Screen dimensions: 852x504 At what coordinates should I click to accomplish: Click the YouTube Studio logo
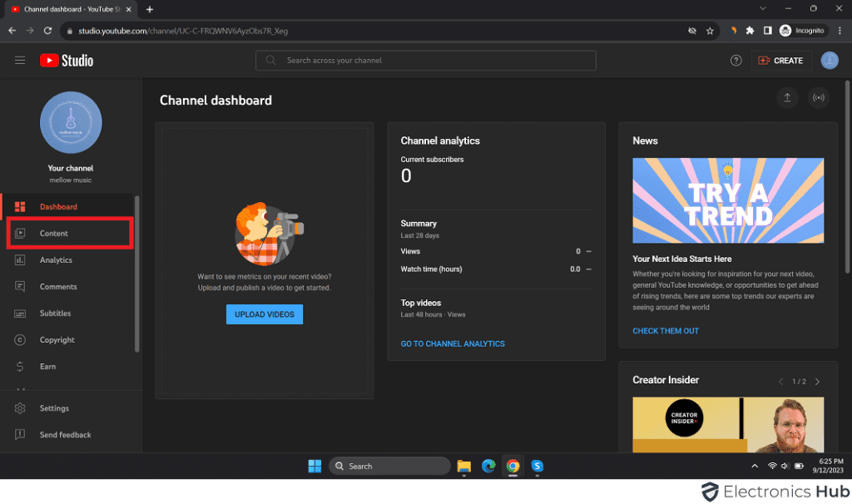(x=67, y=60)
